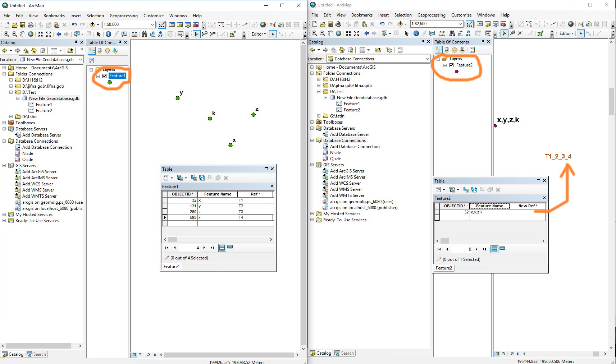
Task: Expand Toolboxes node in left Catalog tree
Action: (4, 123)
